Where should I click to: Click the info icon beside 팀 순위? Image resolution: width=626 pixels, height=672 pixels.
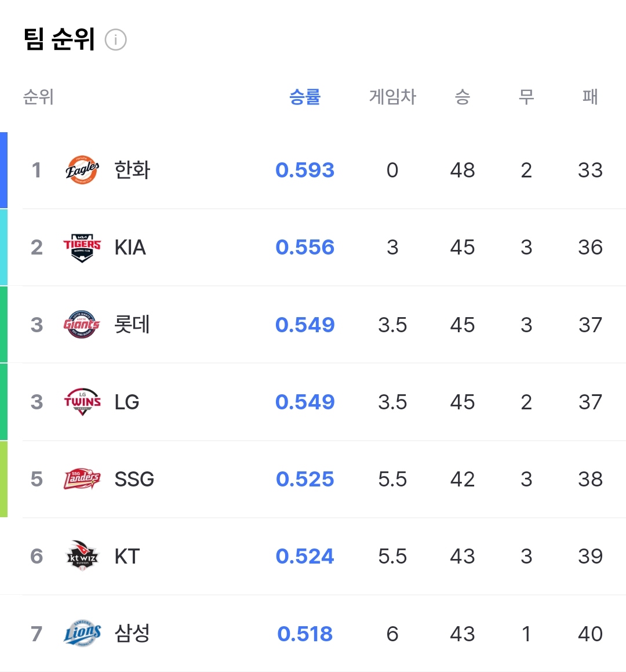[116, 40]
